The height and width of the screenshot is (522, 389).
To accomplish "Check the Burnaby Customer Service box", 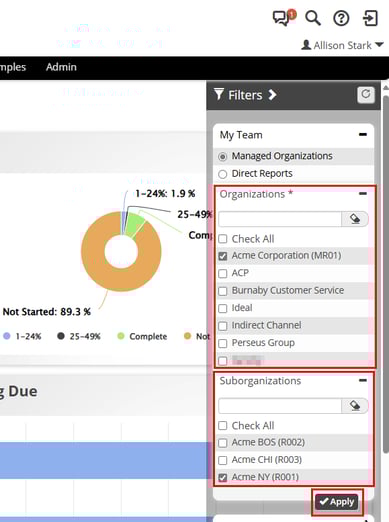I will tap(223, 291).
